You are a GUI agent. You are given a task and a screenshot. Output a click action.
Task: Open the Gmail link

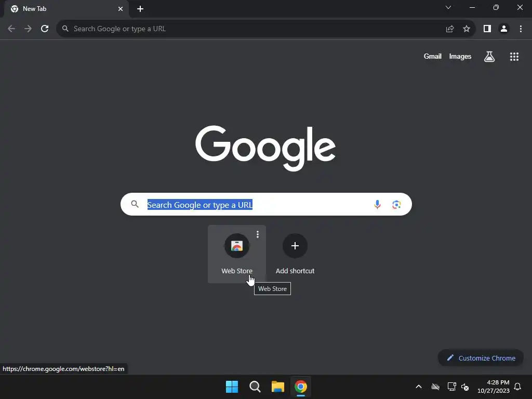[433, 56]
